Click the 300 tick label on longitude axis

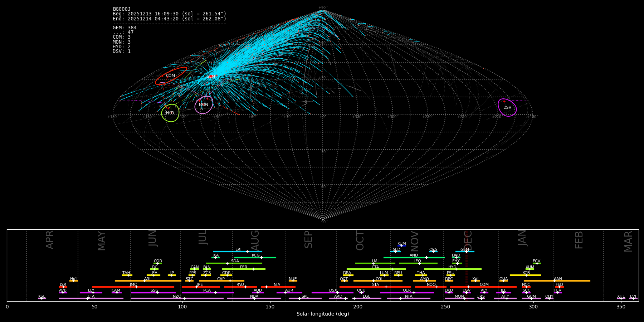pyautogui.click(x=533, y=307)
